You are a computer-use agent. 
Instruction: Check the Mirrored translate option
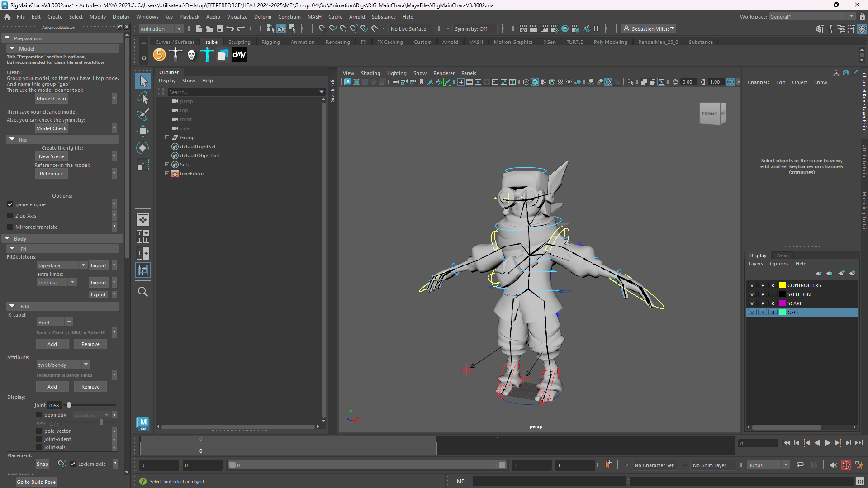tap(10, 227)
